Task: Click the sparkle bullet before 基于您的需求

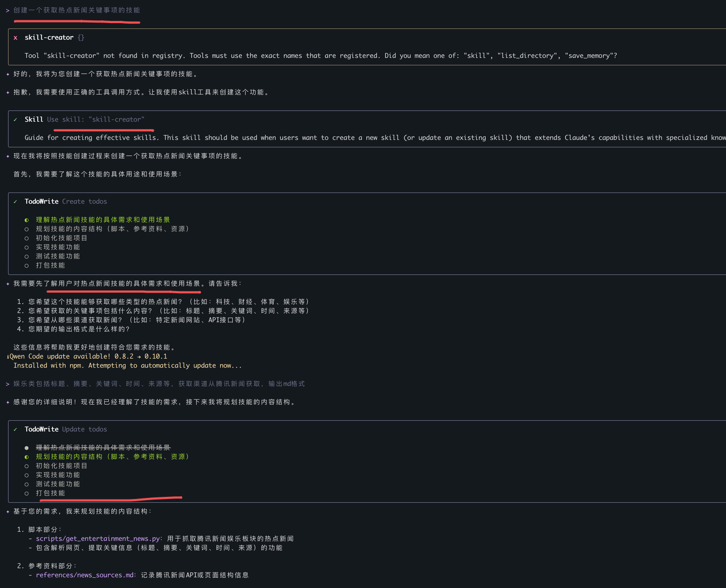Action: tap(8, 511)
